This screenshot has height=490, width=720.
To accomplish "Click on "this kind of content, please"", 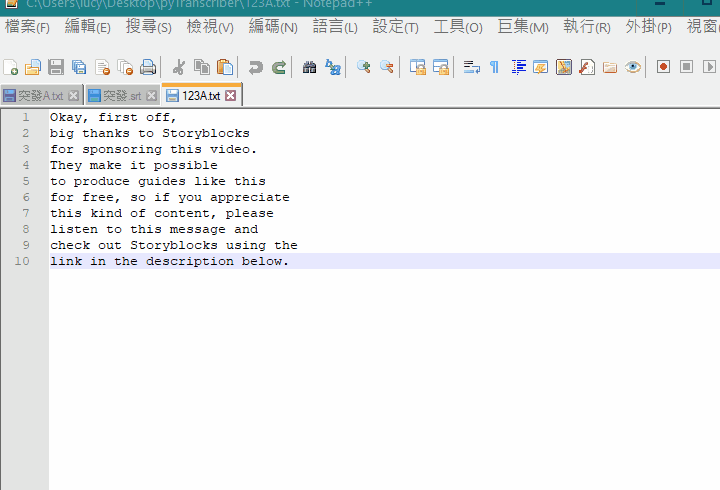I will click(x=162, y=214).
